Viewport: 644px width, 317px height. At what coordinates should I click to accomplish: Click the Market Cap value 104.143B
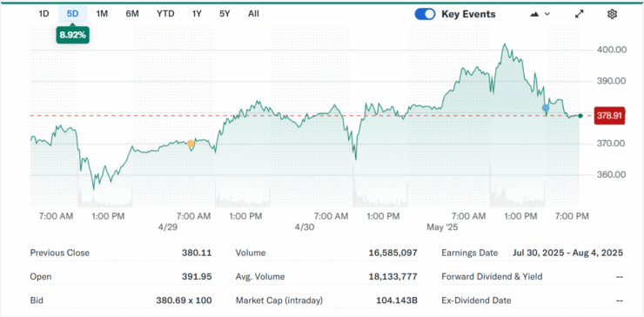(x=397, y=300)
